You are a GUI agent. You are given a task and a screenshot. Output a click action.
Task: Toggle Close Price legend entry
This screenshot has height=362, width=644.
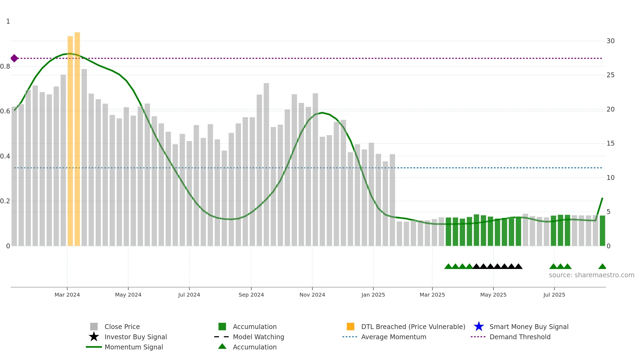tap(122, 327)
